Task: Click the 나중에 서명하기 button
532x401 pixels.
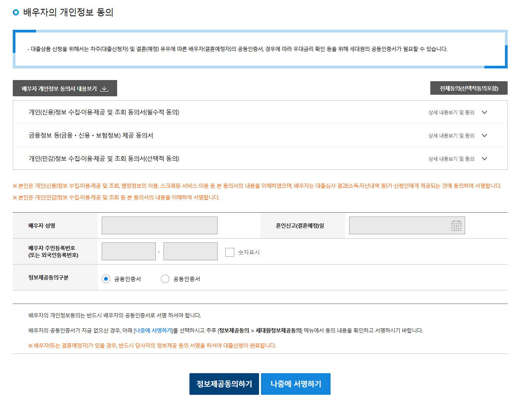Action: click(x=296, y=384)
